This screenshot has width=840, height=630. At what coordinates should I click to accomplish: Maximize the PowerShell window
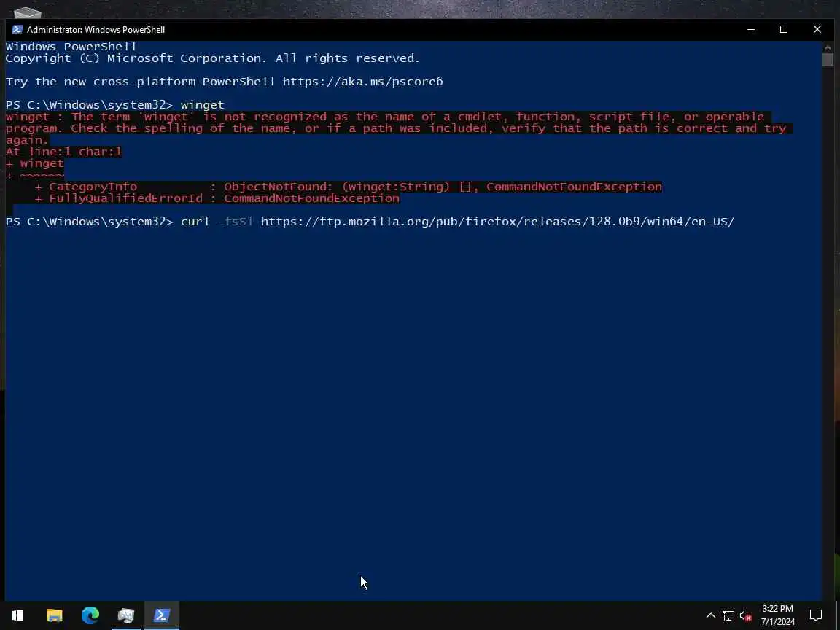point(784,29)
